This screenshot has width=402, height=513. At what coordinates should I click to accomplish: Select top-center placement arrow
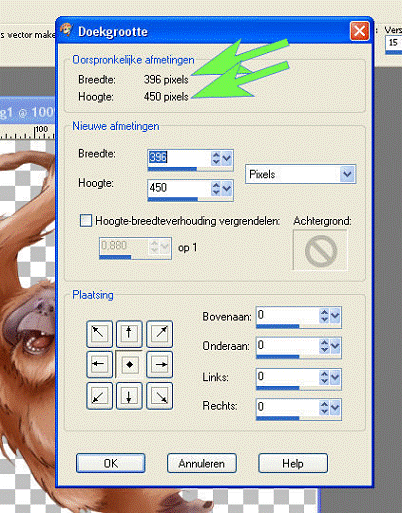[x=129, y=334]
